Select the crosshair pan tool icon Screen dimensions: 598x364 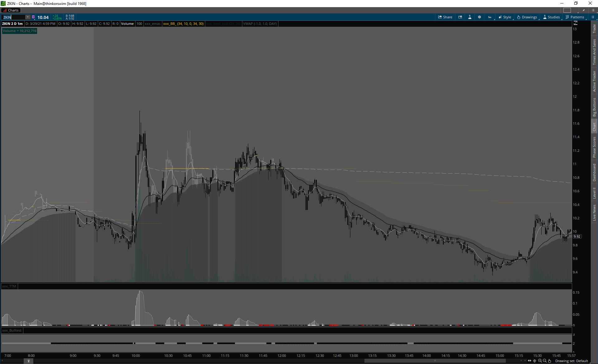(x=534, y=361)
